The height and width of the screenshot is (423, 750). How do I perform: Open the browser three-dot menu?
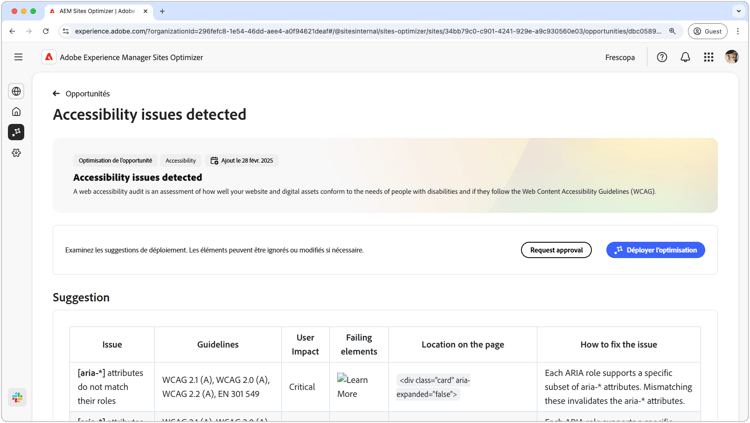[x=738, y=31]
